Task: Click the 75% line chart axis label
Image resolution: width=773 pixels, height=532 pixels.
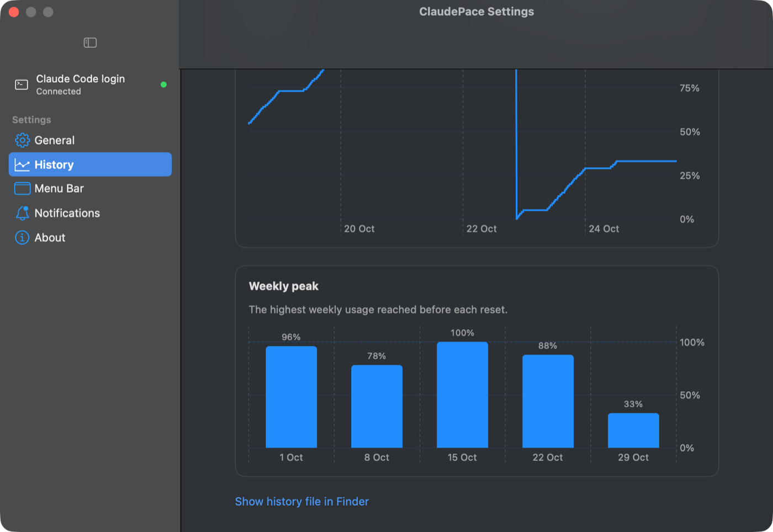Action: coord(690,88)
